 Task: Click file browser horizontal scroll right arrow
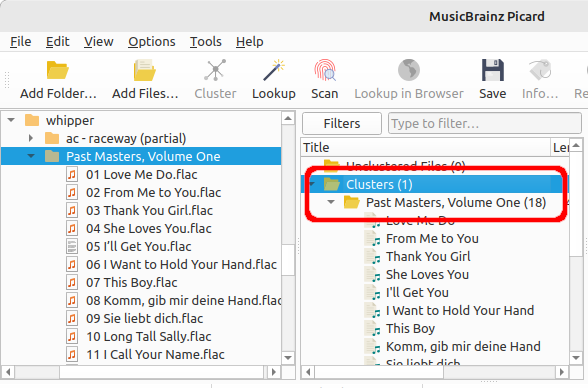(x=274, y=372)
